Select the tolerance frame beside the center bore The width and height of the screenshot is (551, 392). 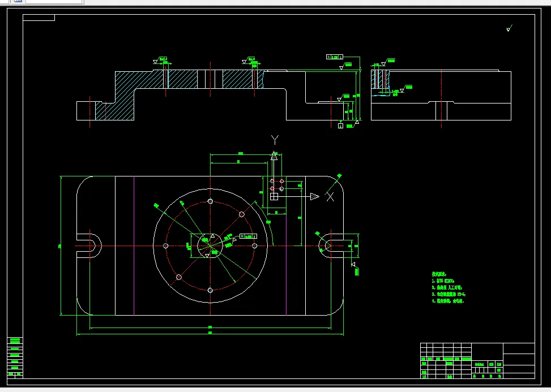click(x=248, y=236)
